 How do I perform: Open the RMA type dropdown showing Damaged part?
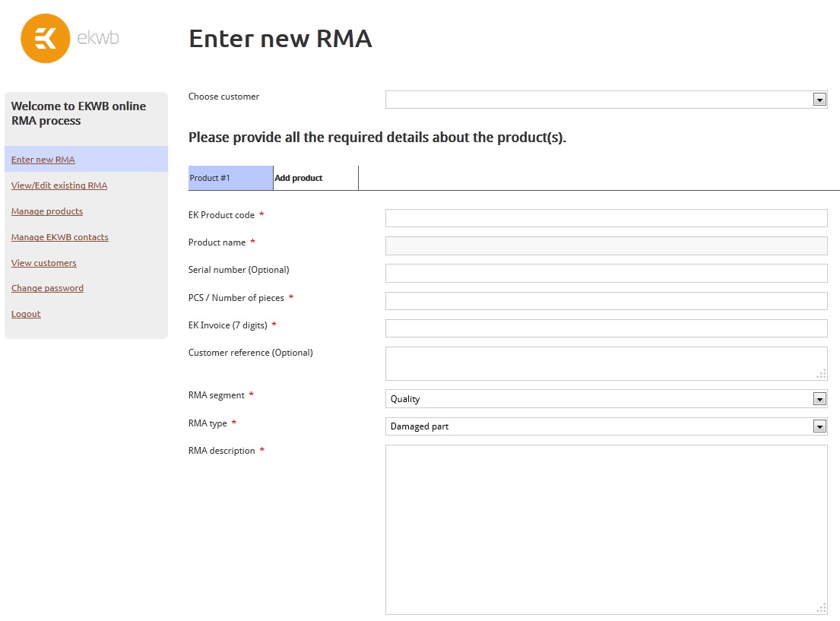point(606,426)
